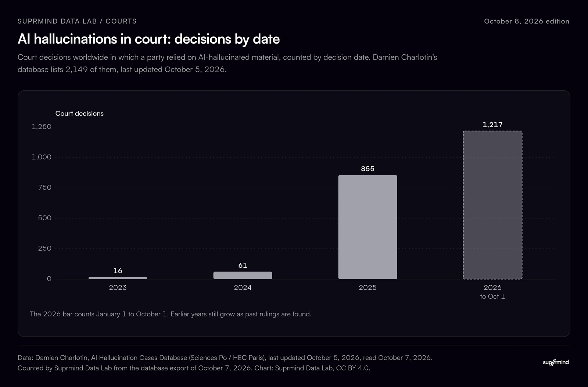Click the '2023' x-axis label
This screenshot has width=588, height=387.
(x=118, y=288)
